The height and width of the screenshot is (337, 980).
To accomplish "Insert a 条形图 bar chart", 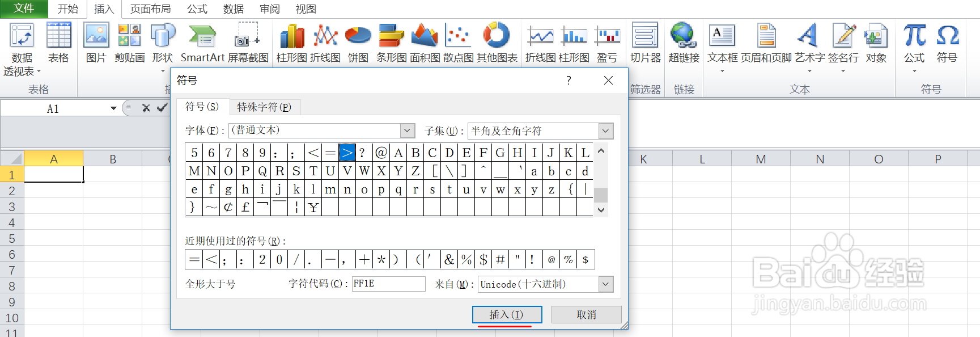I will 392,43.
